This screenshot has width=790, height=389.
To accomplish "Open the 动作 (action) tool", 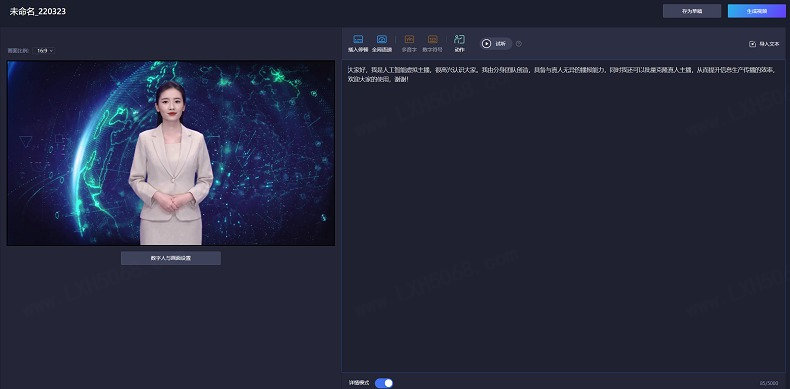I will coord(459,39).
